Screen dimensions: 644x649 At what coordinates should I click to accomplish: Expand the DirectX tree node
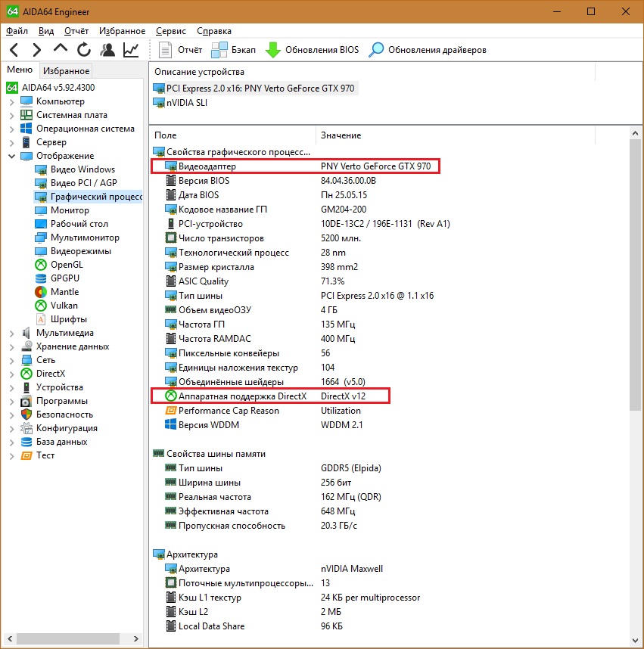pos(11,374)
